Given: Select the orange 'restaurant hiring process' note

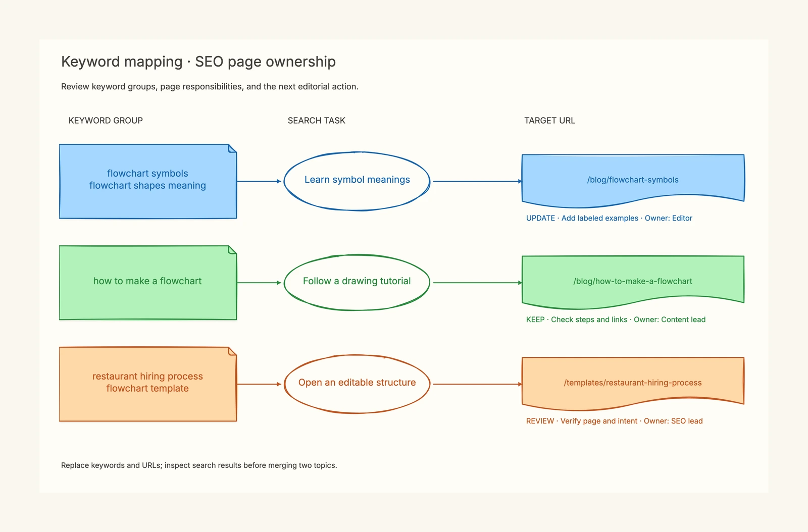Looking at the screenshot, I should 148,384.
